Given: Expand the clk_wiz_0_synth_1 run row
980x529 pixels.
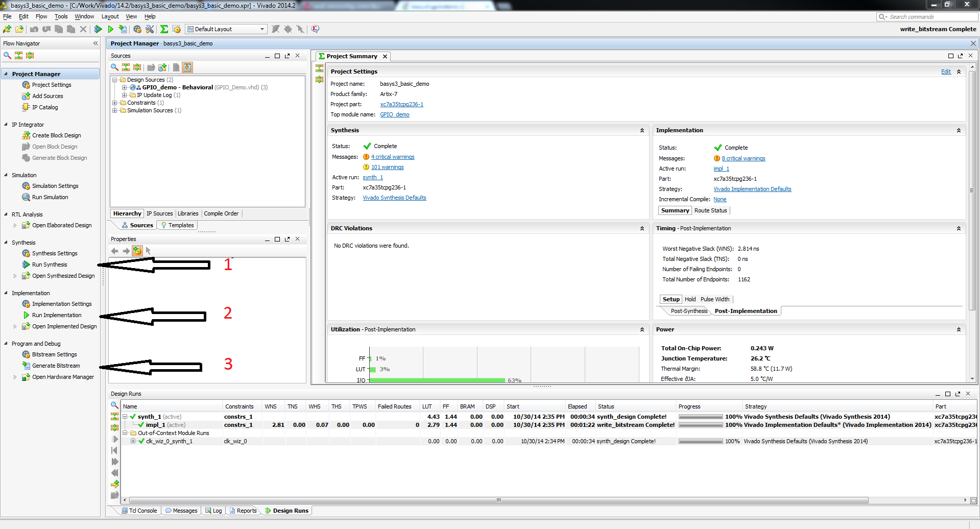Looking at the screenshot, I should click(133, 441).
